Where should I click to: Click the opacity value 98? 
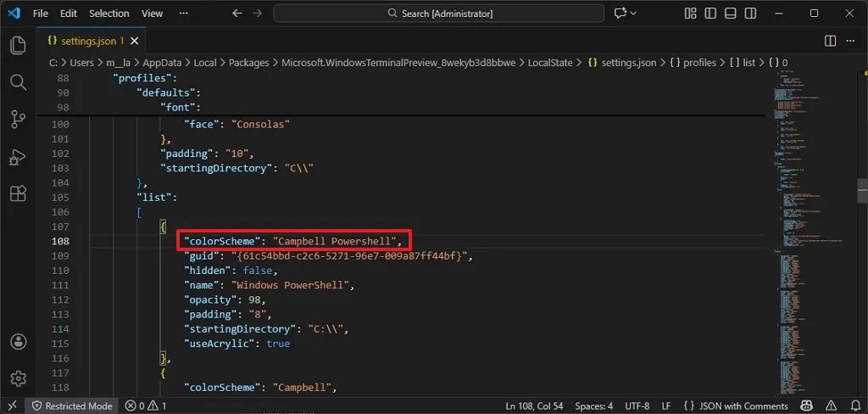point(254,299)
